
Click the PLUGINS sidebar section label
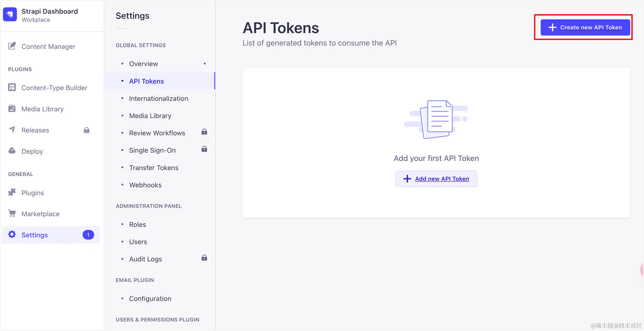[x=20, y=70]
